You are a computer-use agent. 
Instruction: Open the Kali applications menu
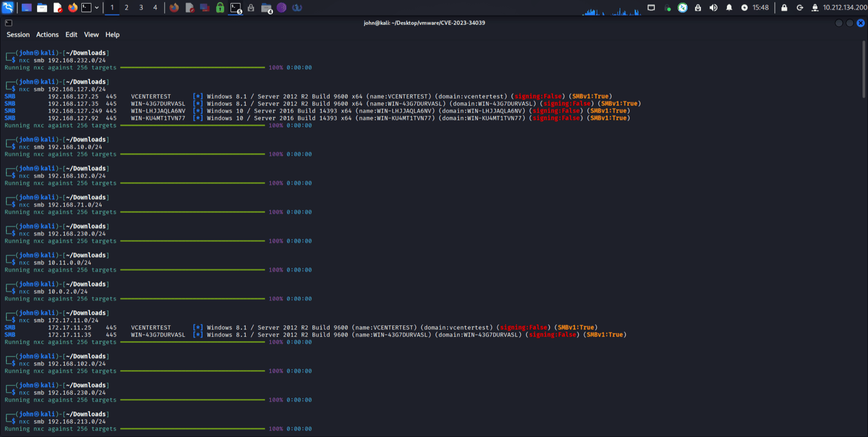tap(8, 8)
